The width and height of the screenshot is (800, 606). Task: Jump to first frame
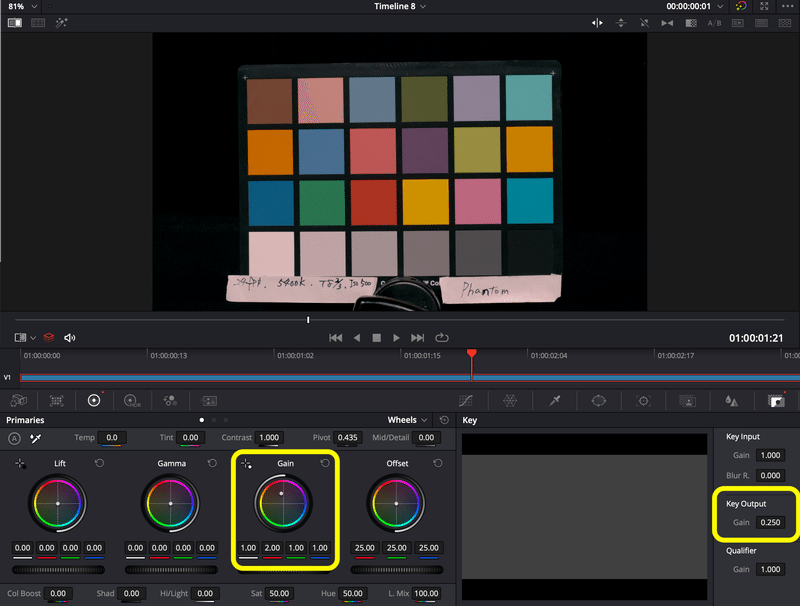(x=336, y=338)
